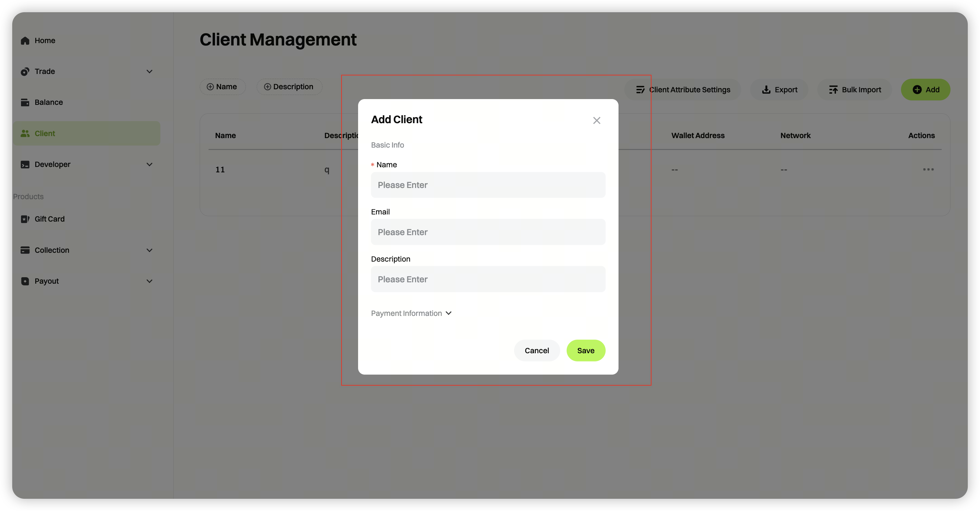
Task: Focus the Email input field
Action: 488,232
